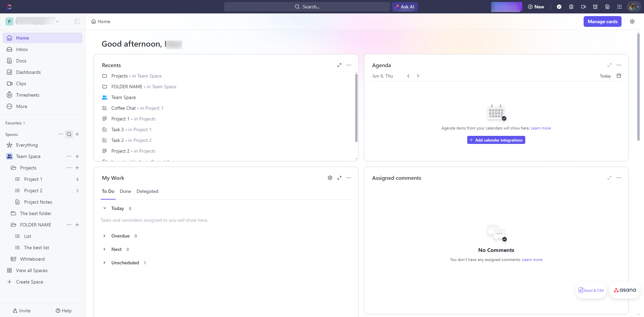Image resolution: width=644 pixels, height=317 pixels.
Task: Open My Work settings gear
Action: 330,178
